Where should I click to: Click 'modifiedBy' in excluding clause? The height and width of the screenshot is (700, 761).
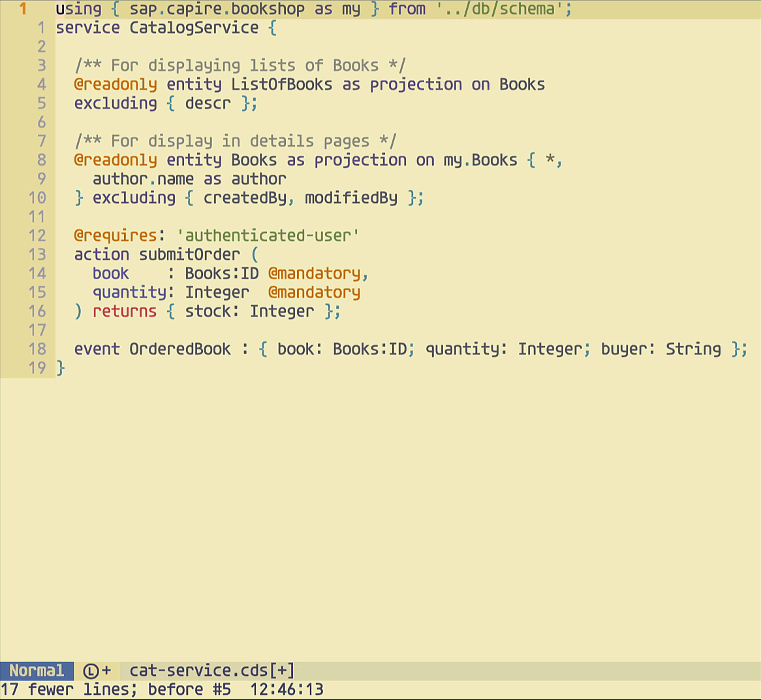[x=351, y=198]
